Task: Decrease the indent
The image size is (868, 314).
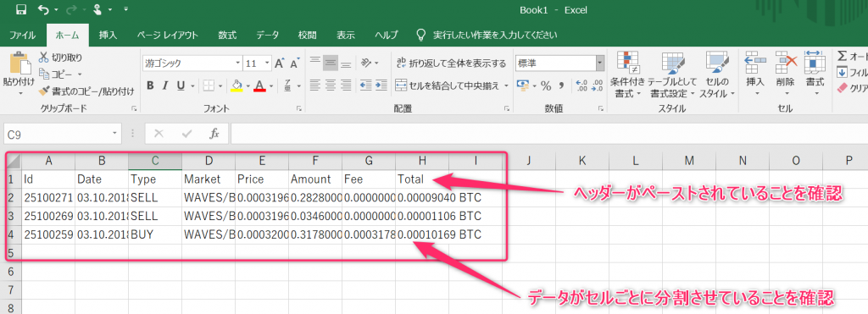Action: pos(366,85)
